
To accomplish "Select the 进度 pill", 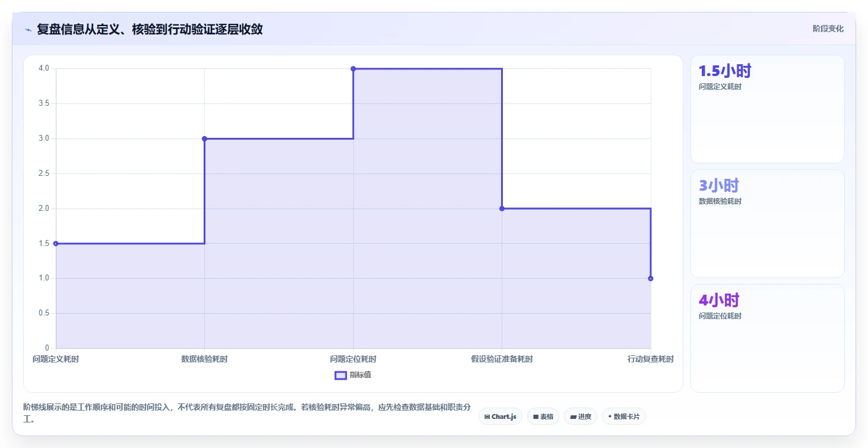I will tap(581, 417).
